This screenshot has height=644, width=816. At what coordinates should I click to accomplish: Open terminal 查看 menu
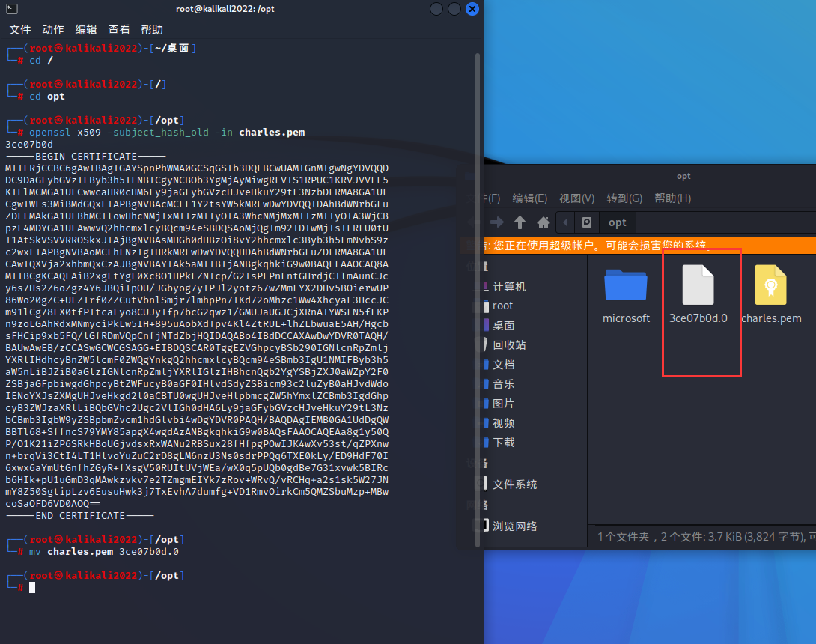tap(119, 30)
